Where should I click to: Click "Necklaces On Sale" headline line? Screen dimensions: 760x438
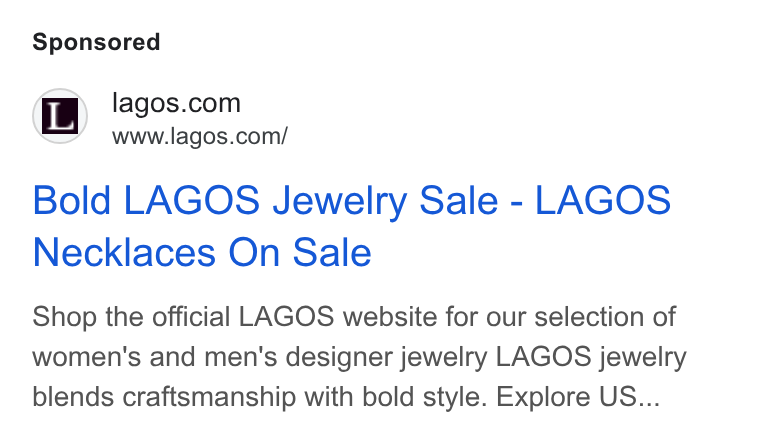pyautogui.click(x=202, y=252)
